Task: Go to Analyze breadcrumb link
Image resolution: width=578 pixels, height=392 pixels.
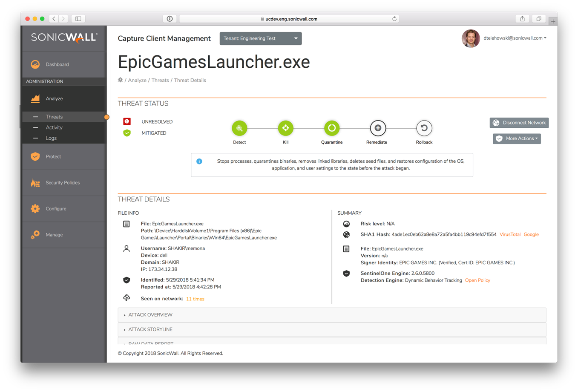Action: coord(137,80)
